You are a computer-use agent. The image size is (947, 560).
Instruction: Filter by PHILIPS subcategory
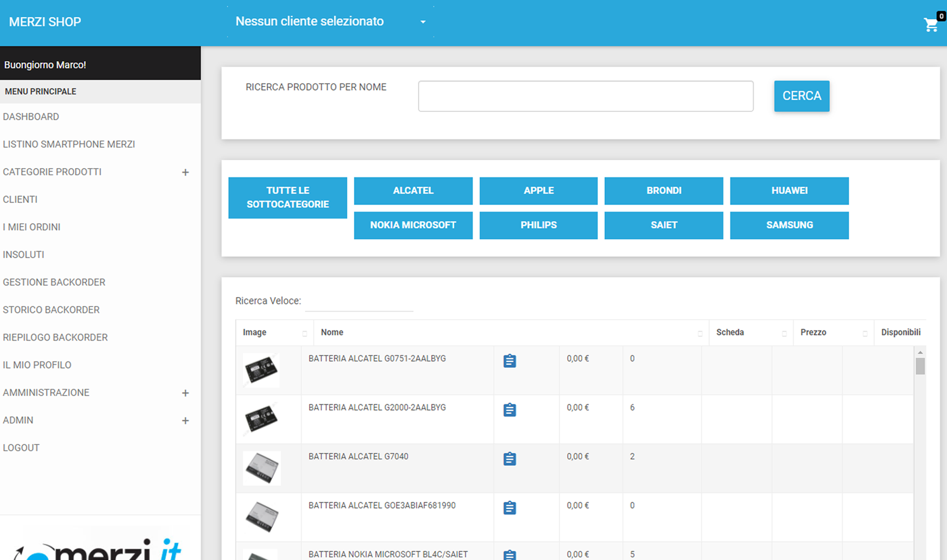(539, 225)
